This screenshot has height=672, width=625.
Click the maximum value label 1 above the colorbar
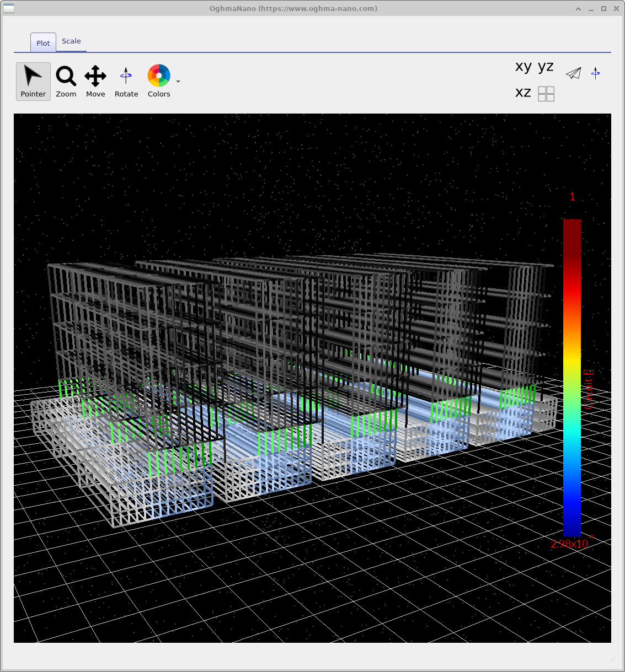[x=573, y=197]
